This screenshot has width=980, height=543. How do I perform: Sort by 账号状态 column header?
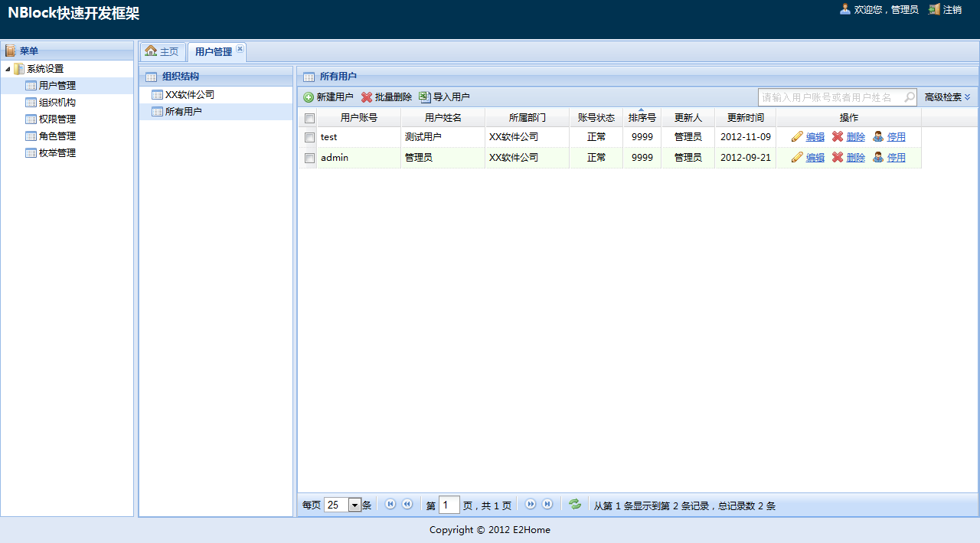[x=596, y=118]
